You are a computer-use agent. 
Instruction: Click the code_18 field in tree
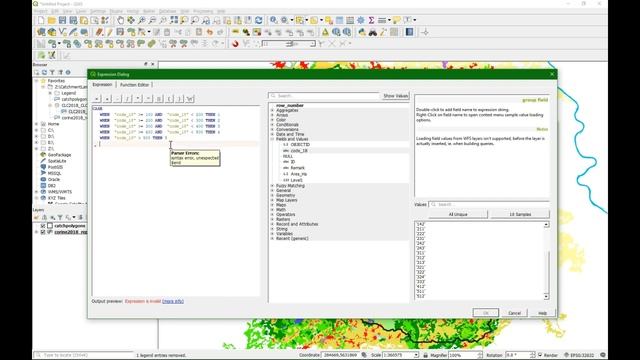(x=299, y=151)
